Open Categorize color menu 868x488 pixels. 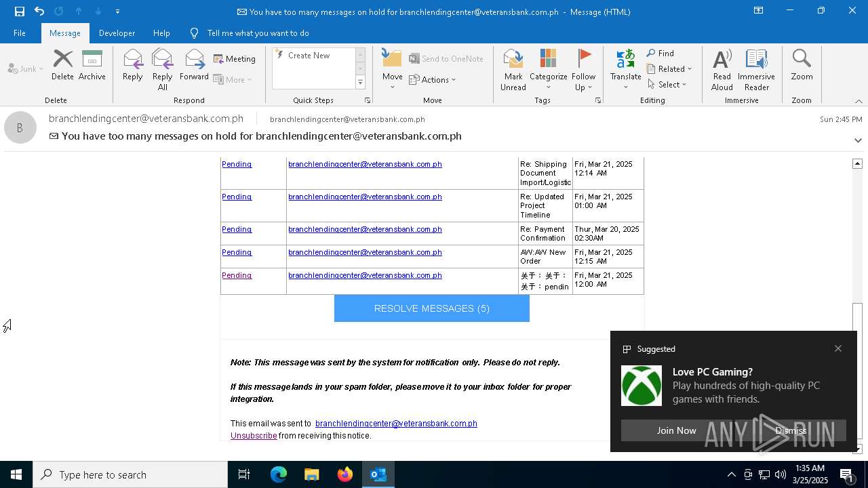(x=548, y=70)
